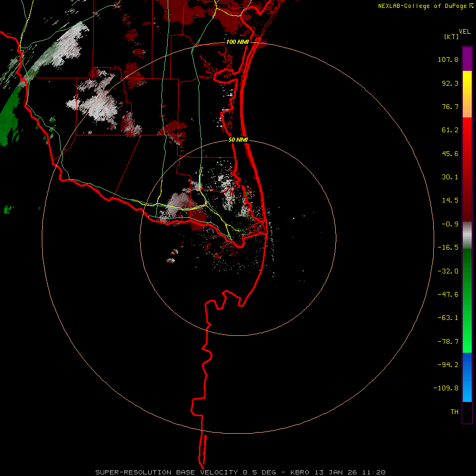Click the -47.6 velocity scale value

(448, 295)
